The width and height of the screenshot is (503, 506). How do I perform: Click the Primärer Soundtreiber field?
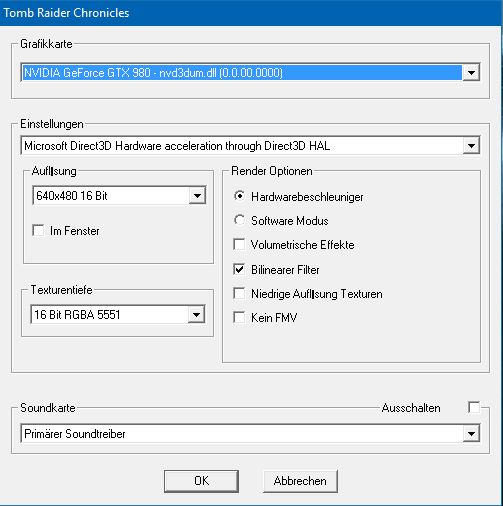coord(242,434)
